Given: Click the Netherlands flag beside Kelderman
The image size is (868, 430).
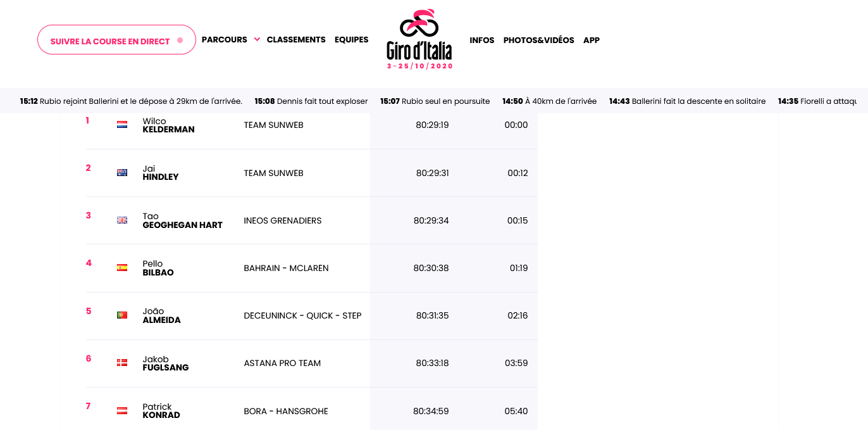Looking at the screenshot, I should click(122, 125).
